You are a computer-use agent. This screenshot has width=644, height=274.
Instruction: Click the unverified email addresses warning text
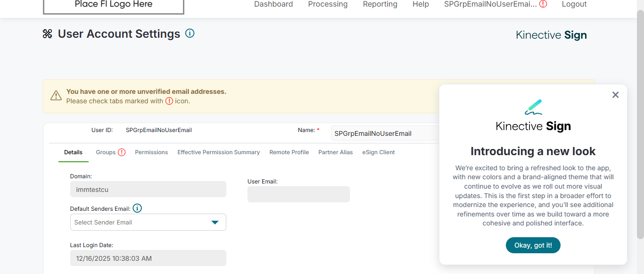click(x=146, y=91)
